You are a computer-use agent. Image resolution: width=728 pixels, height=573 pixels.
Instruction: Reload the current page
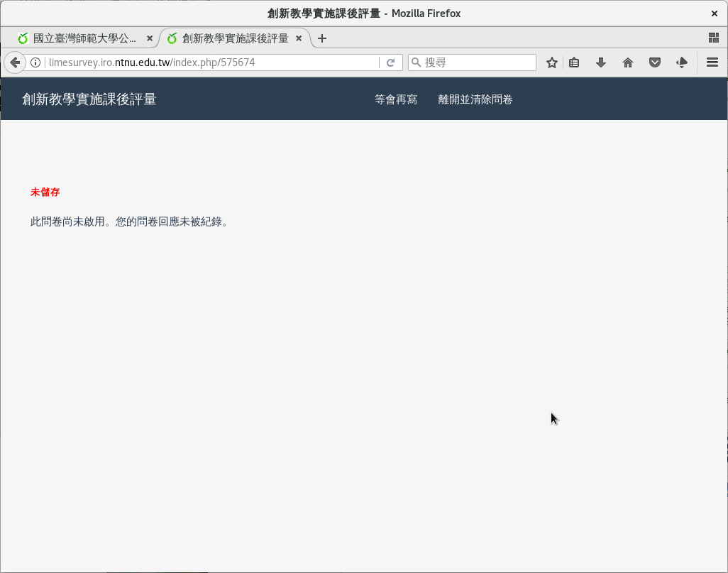(x=390, y=62)
